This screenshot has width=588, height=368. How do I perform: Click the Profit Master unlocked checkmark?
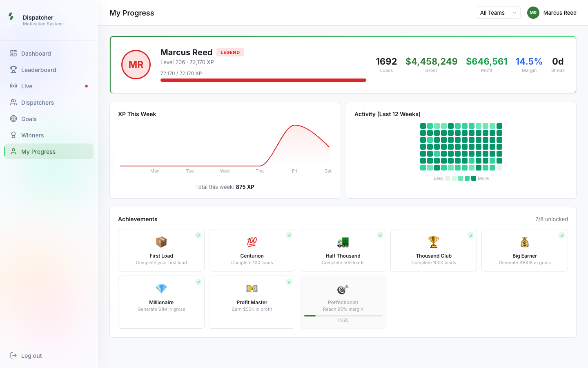(x=289, y=282)
